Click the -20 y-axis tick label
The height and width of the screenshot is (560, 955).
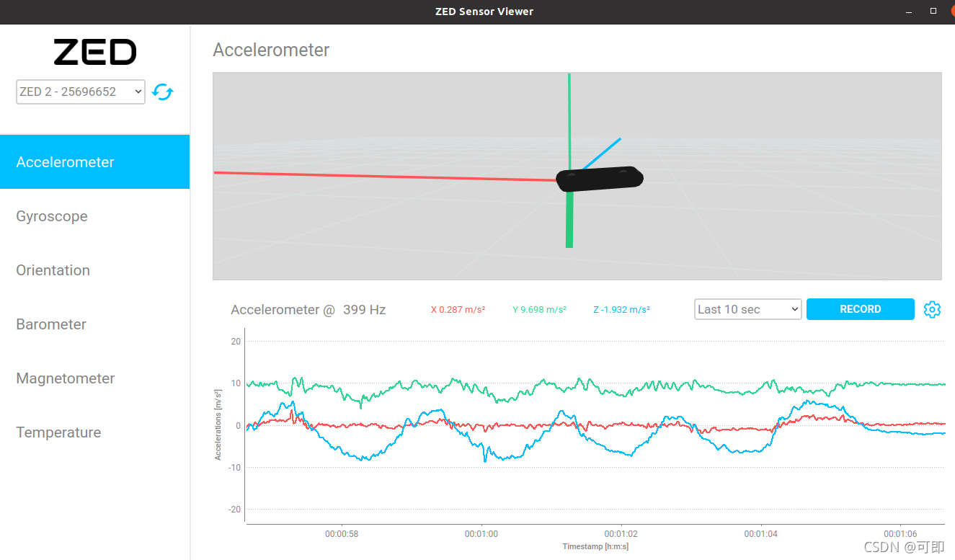[234, 510]
